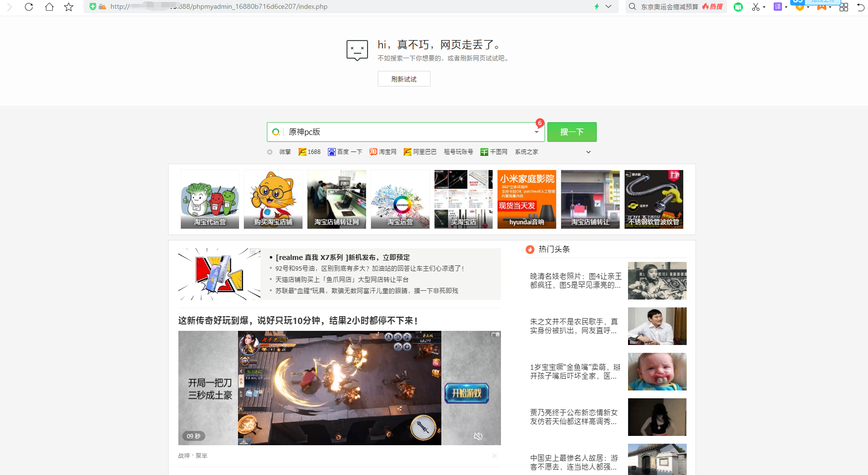Image resolution: width=868 pixels, height=475 pixels.
Task: Reload the page with the refresh icon
Action: [x=29, y=7]
